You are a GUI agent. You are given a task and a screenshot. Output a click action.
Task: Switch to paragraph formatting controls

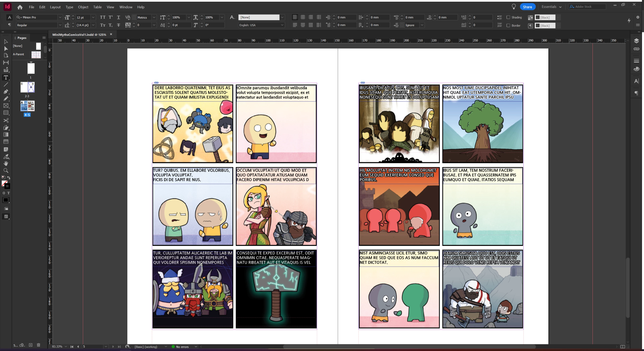point(9,25)
